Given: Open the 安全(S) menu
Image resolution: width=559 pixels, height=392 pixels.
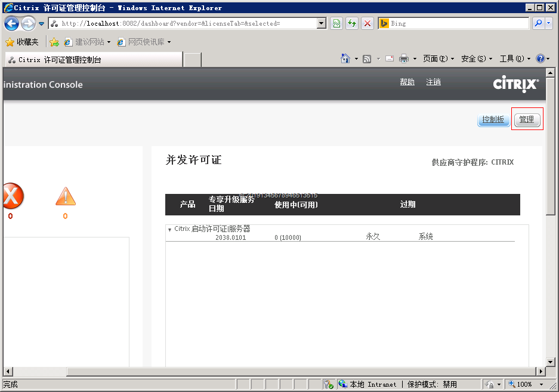Looking at the screenshot, I should pyautogui.click(x=476, y=58).
